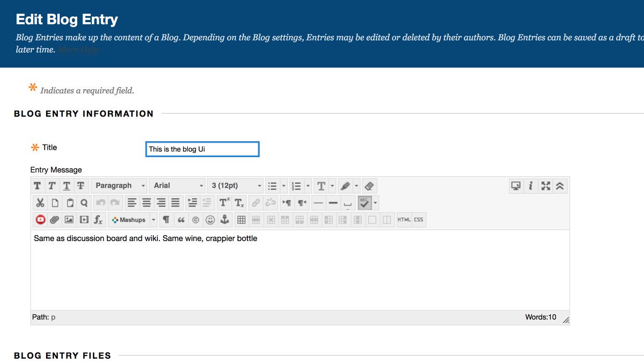This screenshot has width=644, height=362.
Task: Enter fullscreen mode in the editor
Action: click(546, 186)
